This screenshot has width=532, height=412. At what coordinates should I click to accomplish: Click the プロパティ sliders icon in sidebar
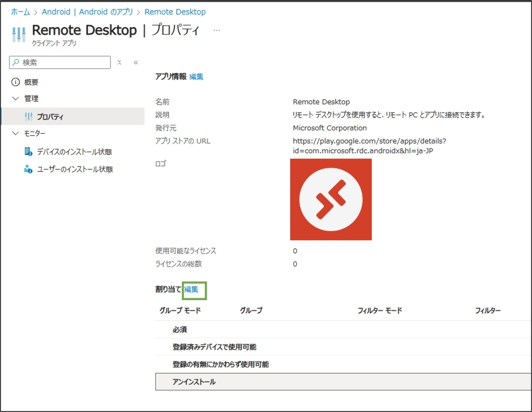pos(28,117)
